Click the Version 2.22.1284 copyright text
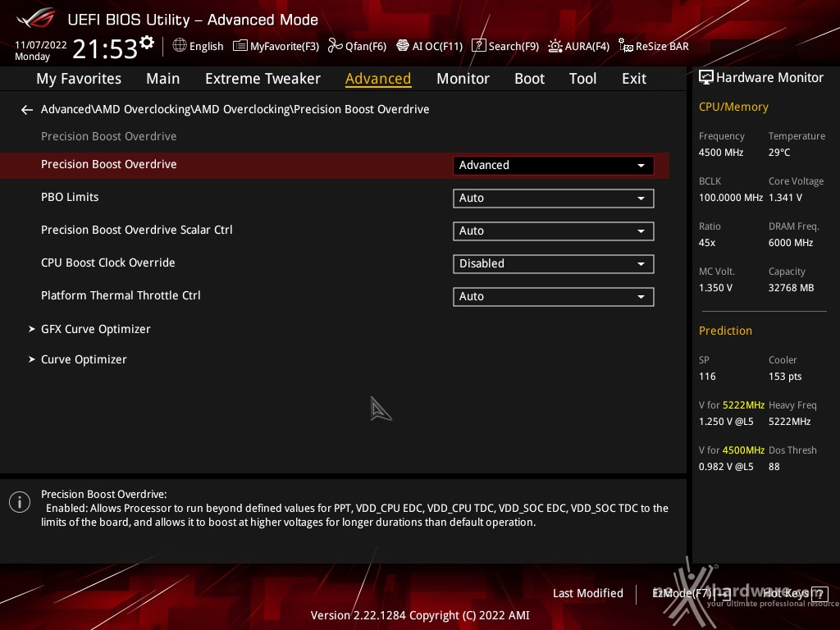 [420, 615]
